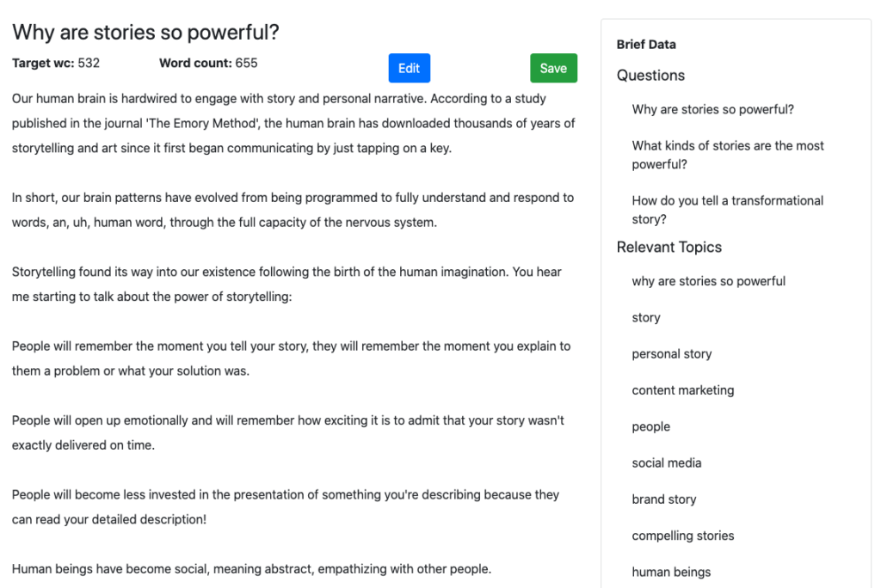Click the 'Relevant Topics' heading

coord(669,247)
